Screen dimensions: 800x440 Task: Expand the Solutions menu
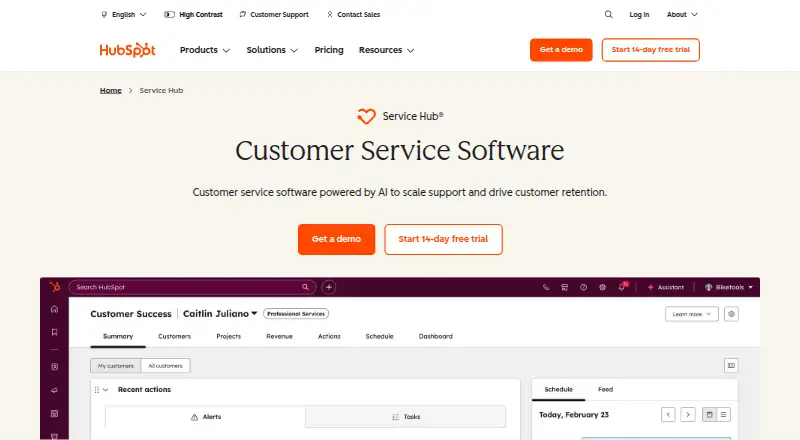pos(272,50)
